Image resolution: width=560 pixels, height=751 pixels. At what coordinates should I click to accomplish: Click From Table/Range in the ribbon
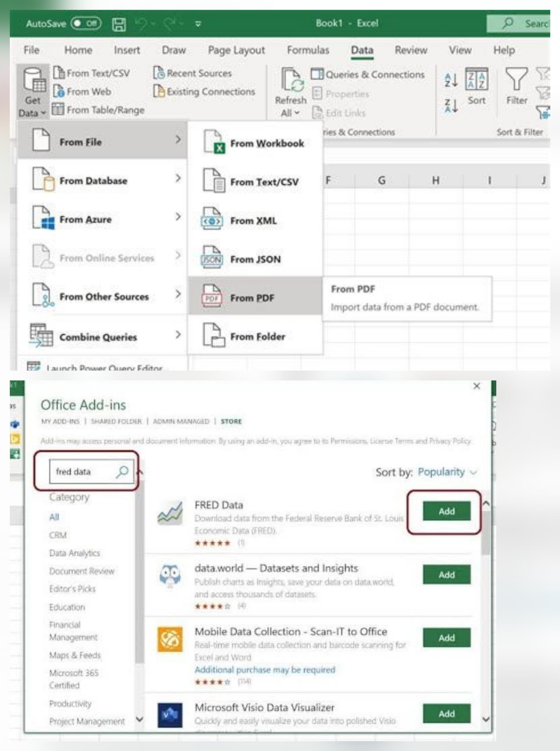(x=98, y=110)
